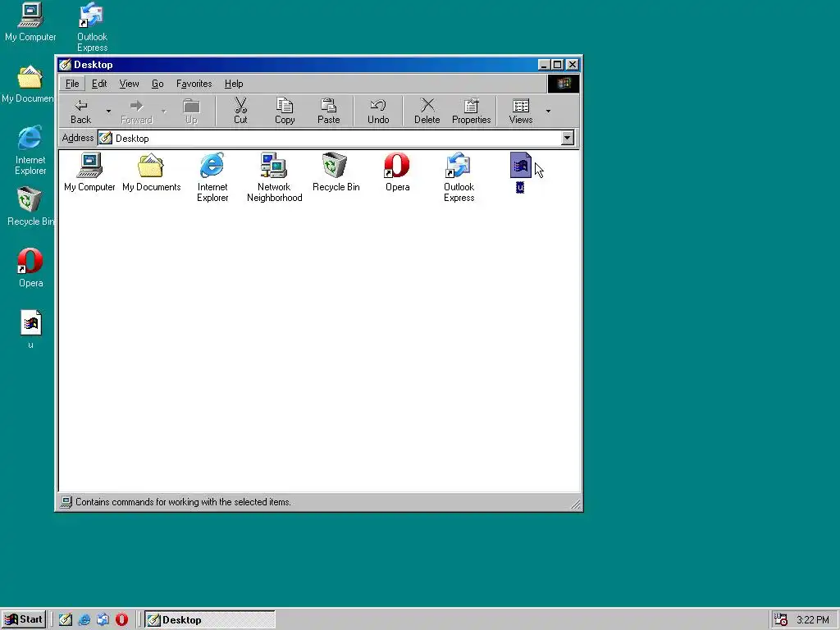Minimize the Desktop window

pyautogui.click(x=544, y=65)
